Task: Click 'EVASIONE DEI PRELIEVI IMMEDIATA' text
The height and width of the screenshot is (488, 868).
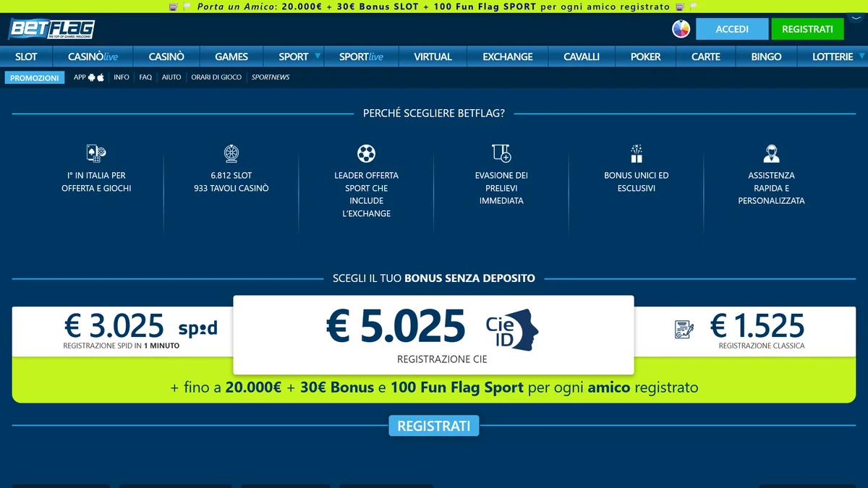Action: [x=501, y=188]
